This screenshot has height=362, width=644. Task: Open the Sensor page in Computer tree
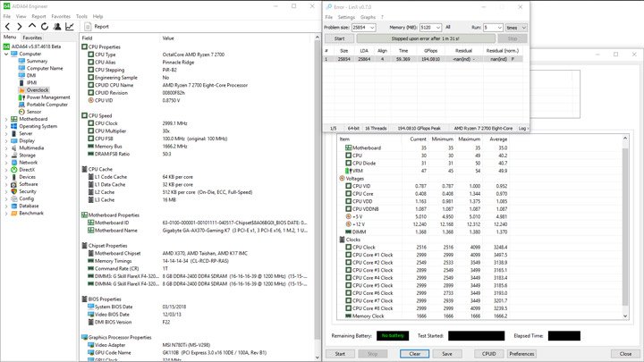tap(33, 112)
